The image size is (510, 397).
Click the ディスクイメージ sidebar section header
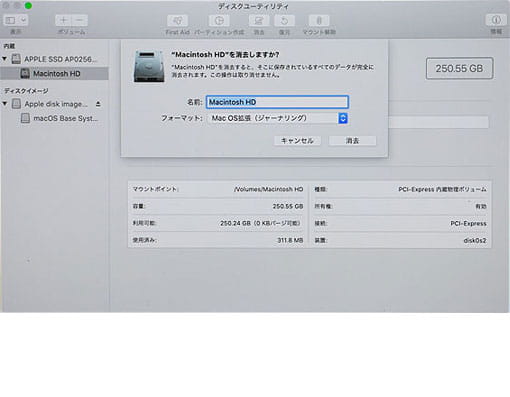tap(26, 91)
